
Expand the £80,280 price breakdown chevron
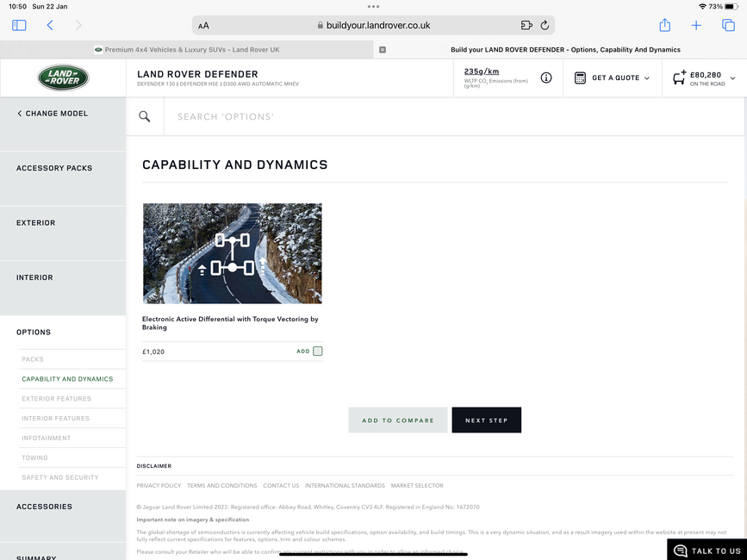coord(732,78)
